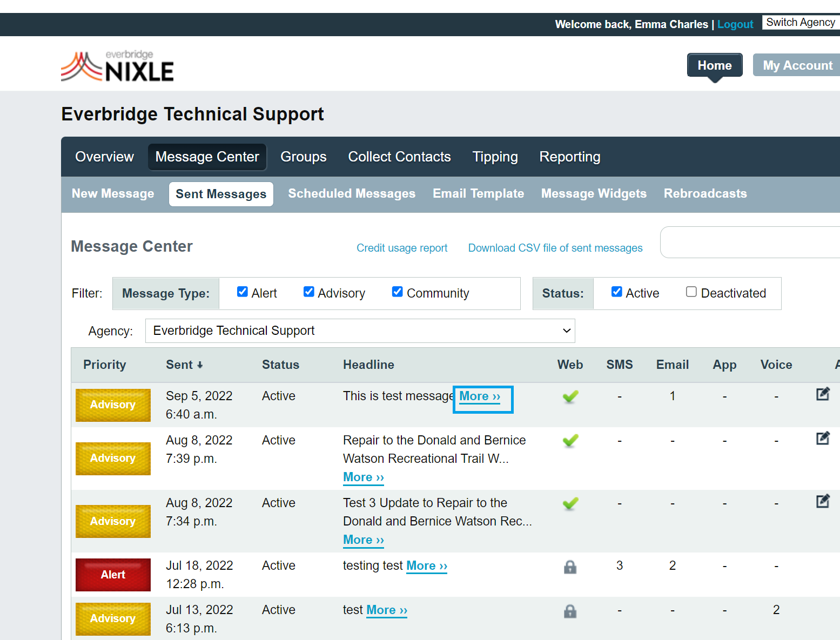The width and height of the screenshot is (840, 640).
Task: Open My Account page
Action: (797, 65)
